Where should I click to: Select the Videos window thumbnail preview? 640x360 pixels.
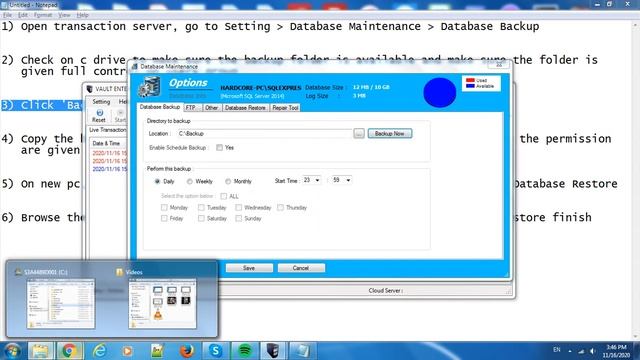tap(162, 304)
